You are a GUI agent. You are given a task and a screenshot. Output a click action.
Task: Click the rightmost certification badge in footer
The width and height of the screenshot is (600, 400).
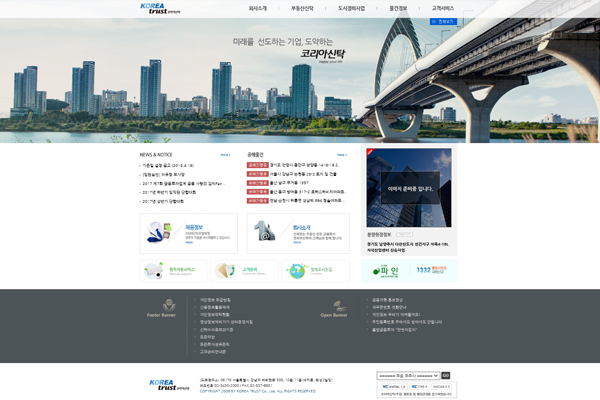(x=442, y=387)
